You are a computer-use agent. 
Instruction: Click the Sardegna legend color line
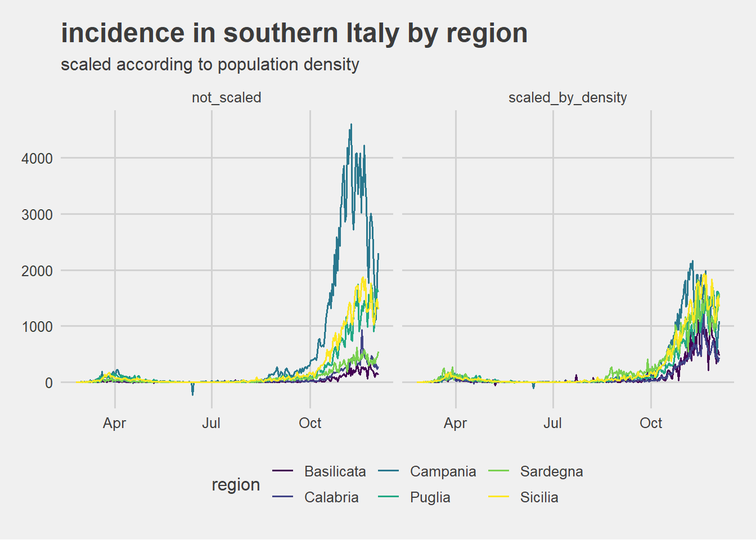coord(498,471)
